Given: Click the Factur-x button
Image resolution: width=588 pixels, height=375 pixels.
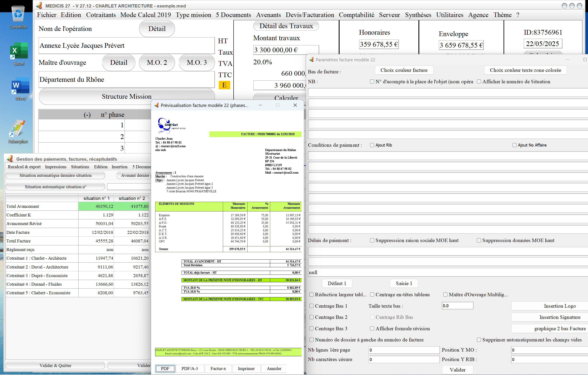Looking at the screenshot, I should 218,369.
